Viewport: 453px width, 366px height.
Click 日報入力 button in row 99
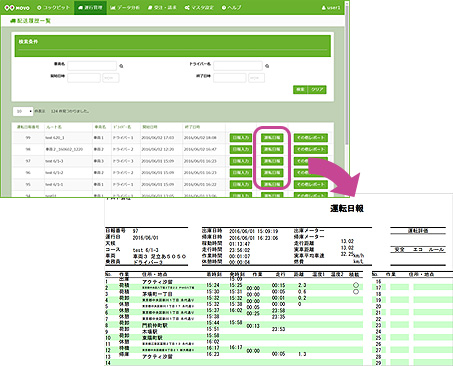(x=241, y=138)
